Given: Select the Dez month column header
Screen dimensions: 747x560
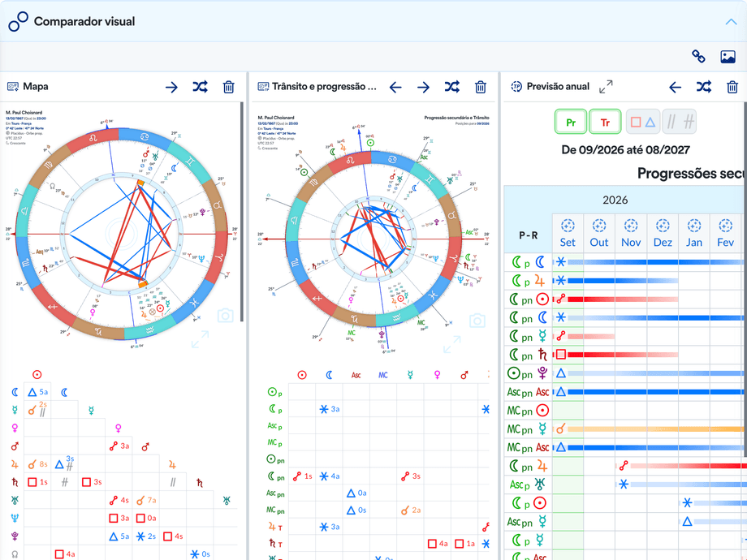Looking at the screenshot, I should [x=663, y=234].
